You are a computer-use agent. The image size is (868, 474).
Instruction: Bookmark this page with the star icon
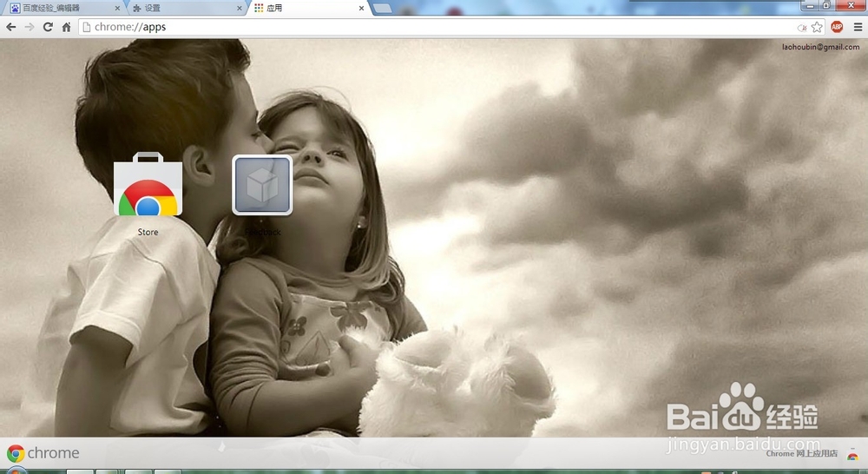pos(817,27)
